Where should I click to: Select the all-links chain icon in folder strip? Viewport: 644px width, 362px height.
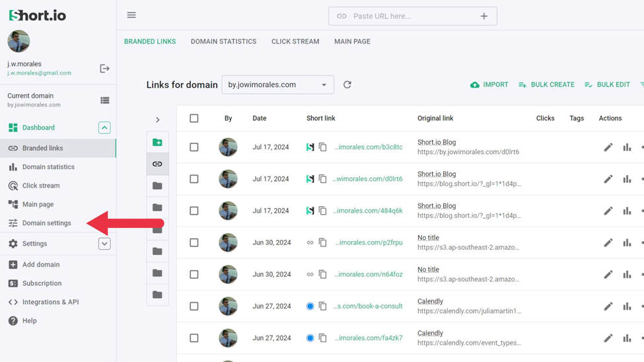click(x=157, y=164)
